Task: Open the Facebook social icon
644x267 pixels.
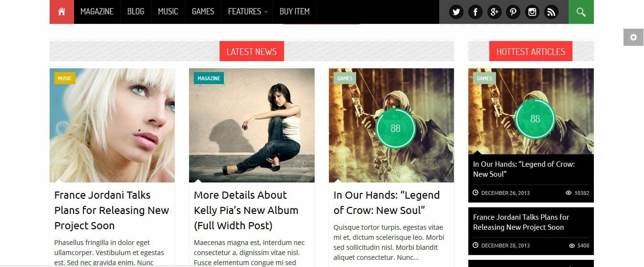Action: (x=475, y=12)
